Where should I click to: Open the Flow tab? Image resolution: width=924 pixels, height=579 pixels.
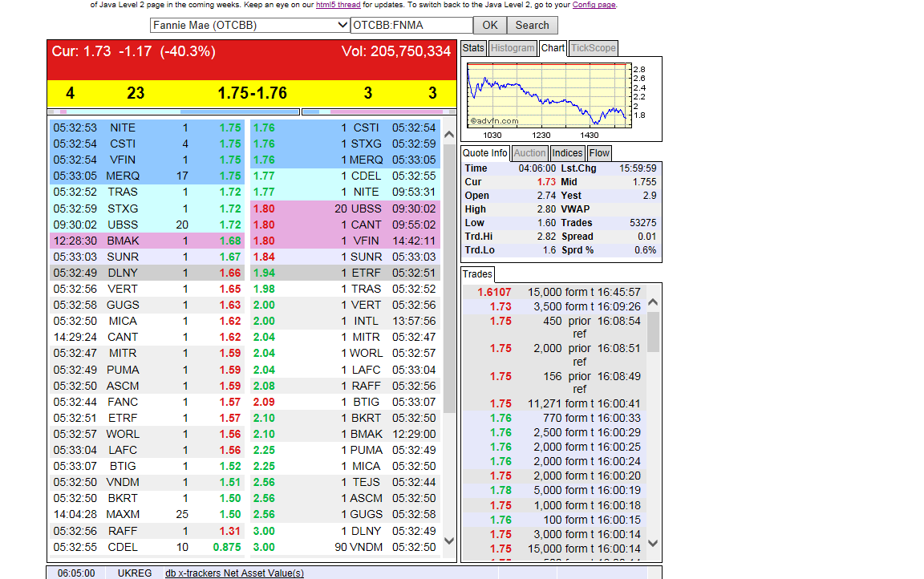[599, 153]
